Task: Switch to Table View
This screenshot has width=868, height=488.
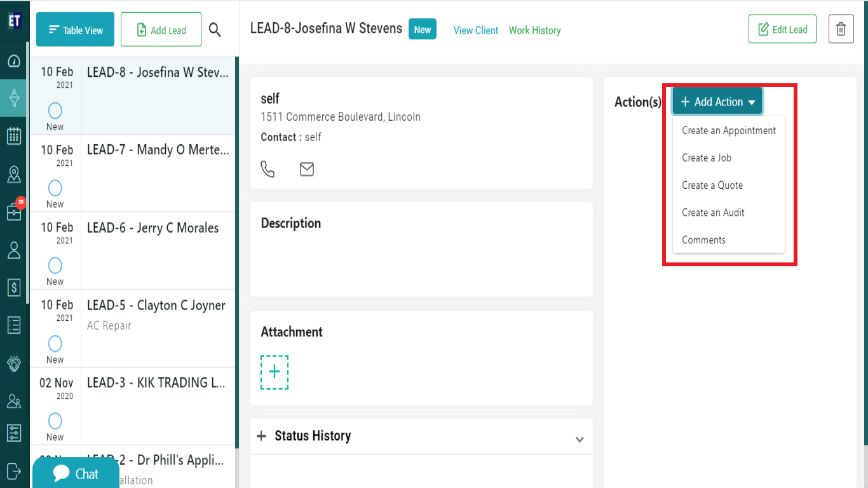Action: (x=75, y=30)
